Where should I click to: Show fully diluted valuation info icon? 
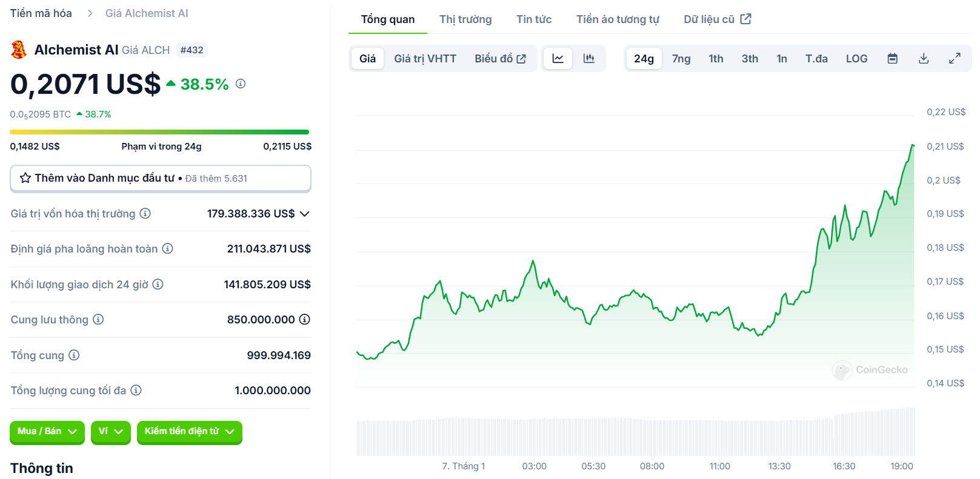click(x=168, y=248)
